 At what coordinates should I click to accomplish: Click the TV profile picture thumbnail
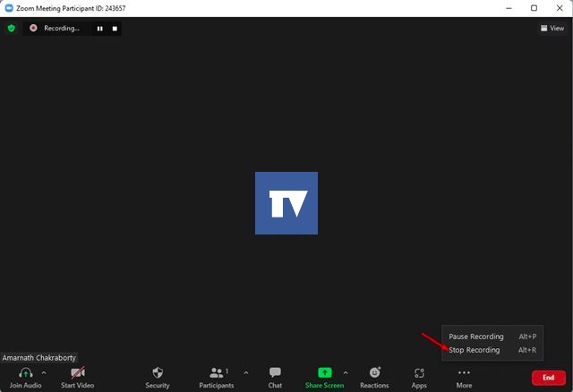(286, 203)
